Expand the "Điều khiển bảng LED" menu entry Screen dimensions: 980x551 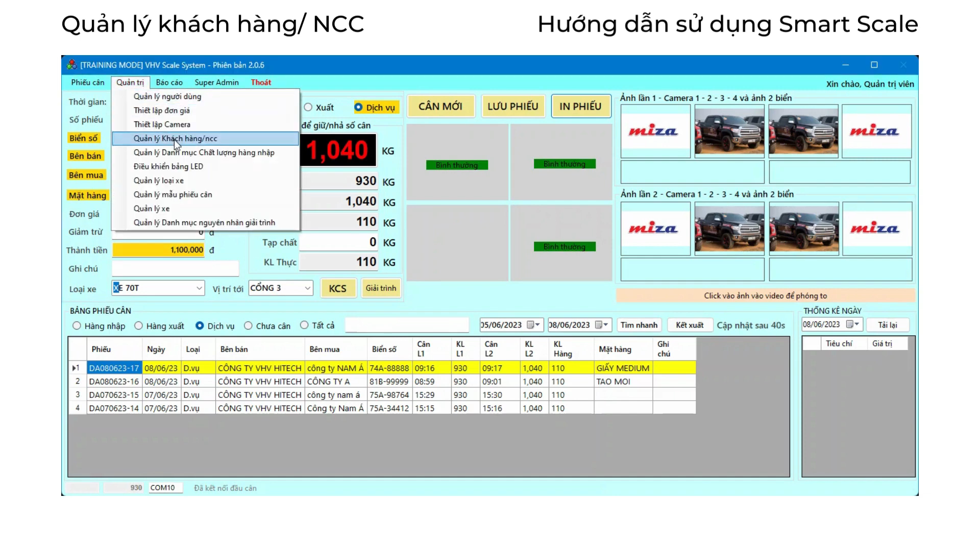(168, 166)
